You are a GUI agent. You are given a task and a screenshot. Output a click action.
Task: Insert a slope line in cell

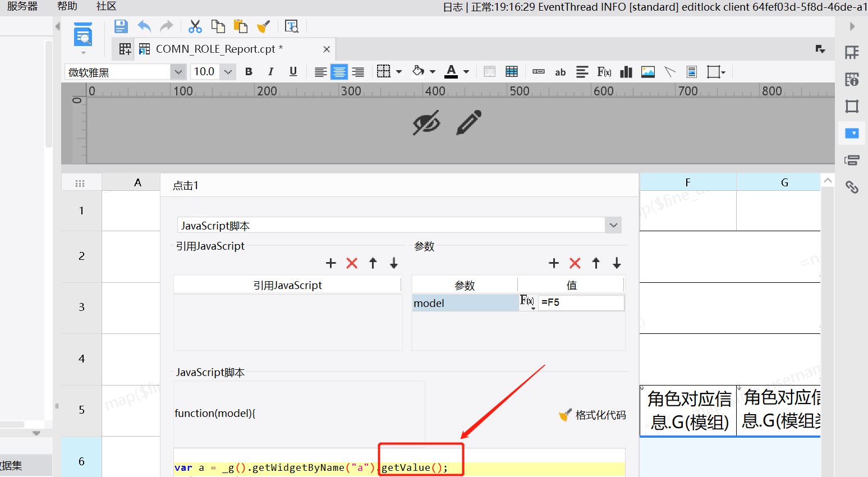[670, 72]
